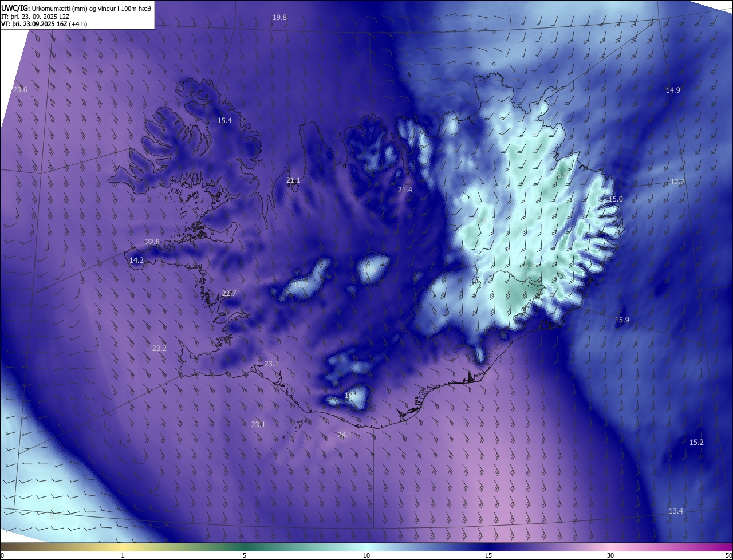Click the 5 tick on the color scale
The height and width of the screenshot is (560, 733).
pos(245,555)
